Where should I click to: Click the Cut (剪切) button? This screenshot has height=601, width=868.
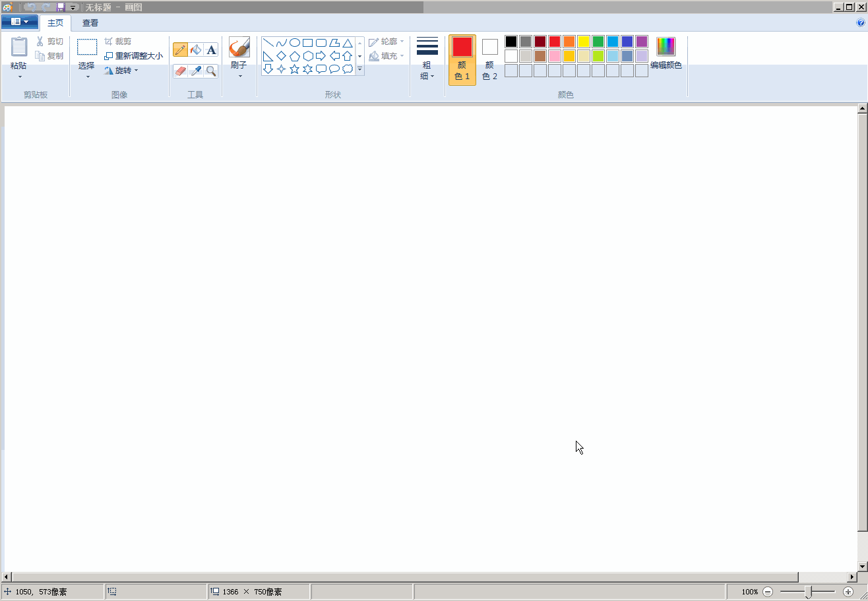point(49,42)
